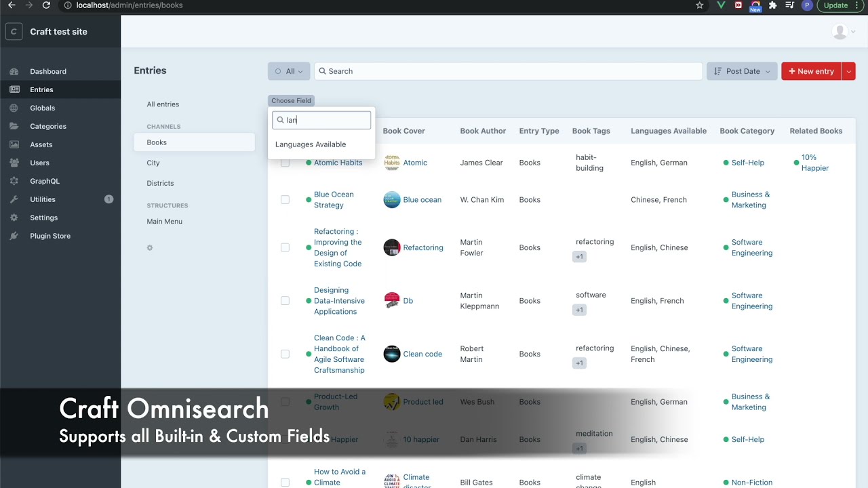Click the Plugin Store plug icon
This screenshot has width=868, height=488.
[14, 236]
